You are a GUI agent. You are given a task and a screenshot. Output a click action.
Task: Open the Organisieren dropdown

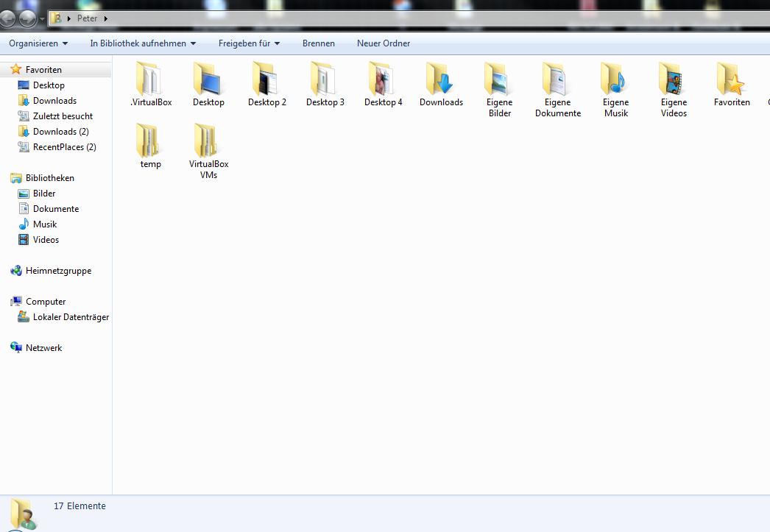click(x=38, y=43)
